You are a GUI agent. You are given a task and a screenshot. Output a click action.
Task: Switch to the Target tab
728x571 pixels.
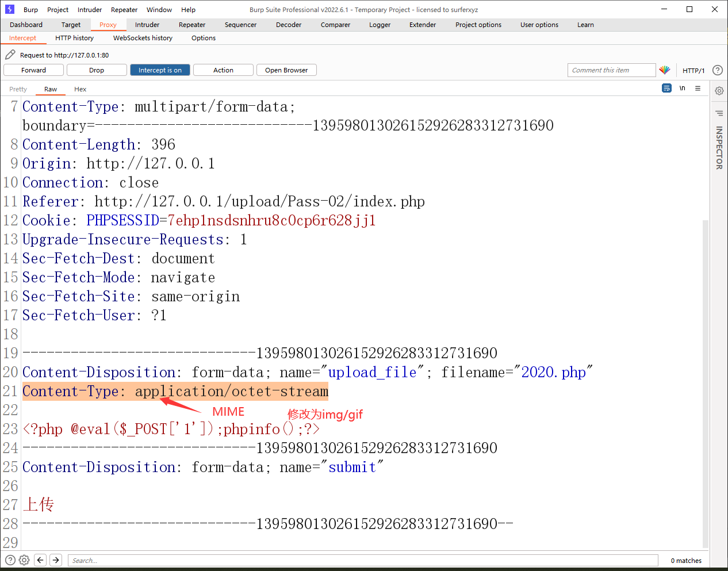[71, 25]
